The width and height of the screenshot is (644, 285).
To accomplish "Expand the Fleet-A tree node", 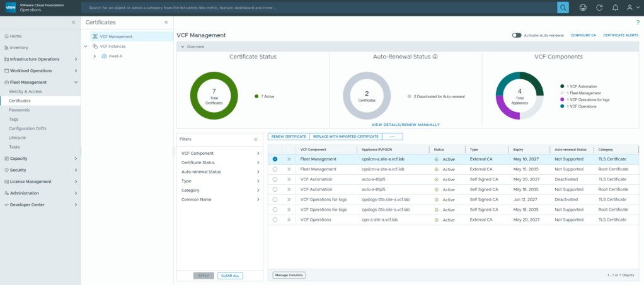I will point(95,56).
